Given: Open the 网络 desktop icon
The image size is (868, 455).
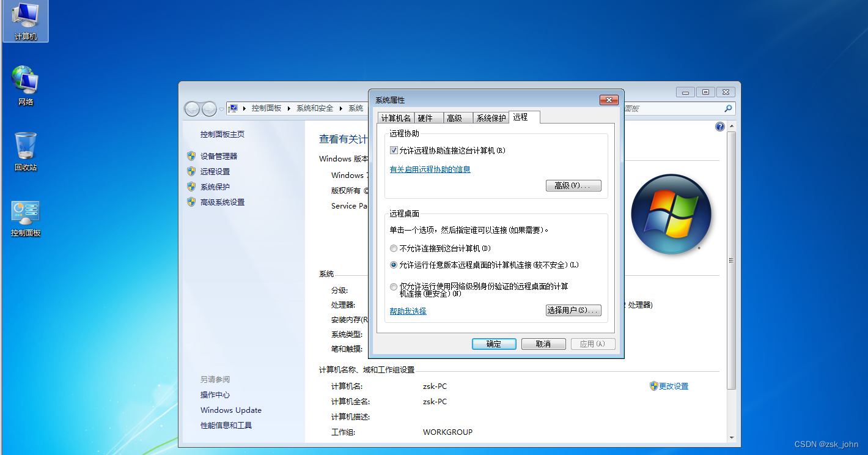Looking at the screenshot, I should click(25, 86).
